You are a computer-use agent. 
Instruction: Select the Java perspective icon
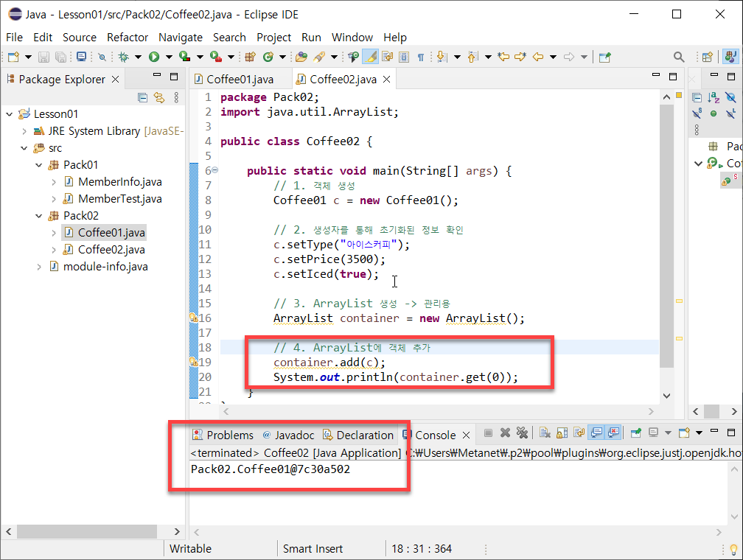pos(730,57)
